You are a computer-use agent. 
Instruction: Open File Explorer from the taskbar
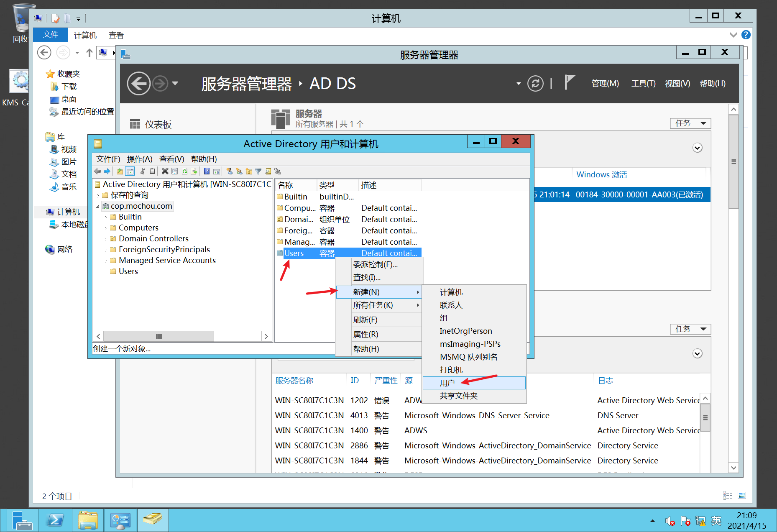pyautogui.click(x=88, y=520)
